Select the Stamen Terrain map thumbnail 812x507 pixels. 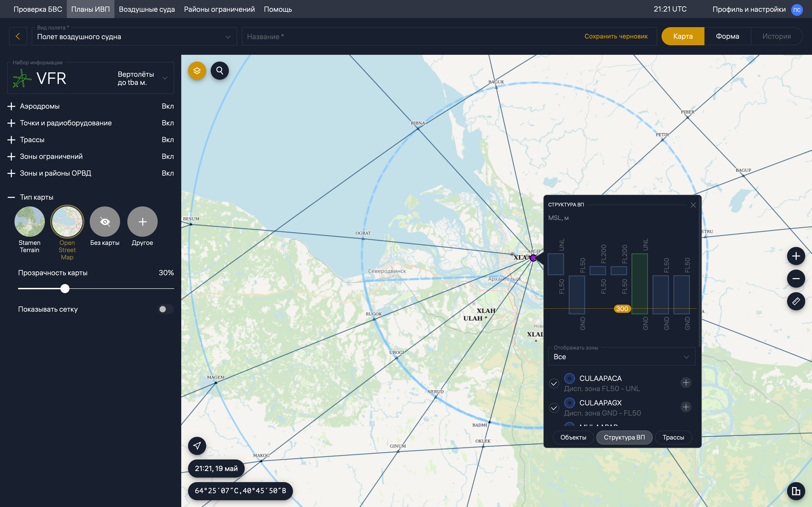tap(29, 222)
